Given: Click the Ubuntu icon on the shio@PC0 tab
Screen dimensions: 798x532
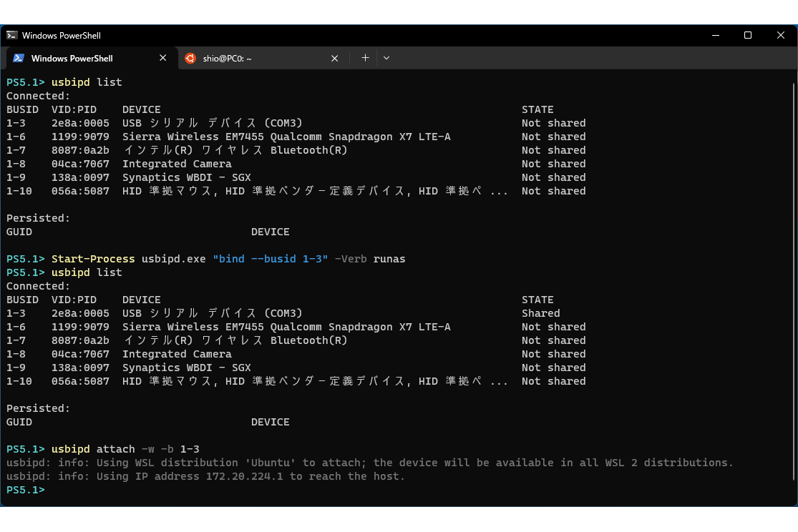Looking at the screenshot, I should (190, 58).
